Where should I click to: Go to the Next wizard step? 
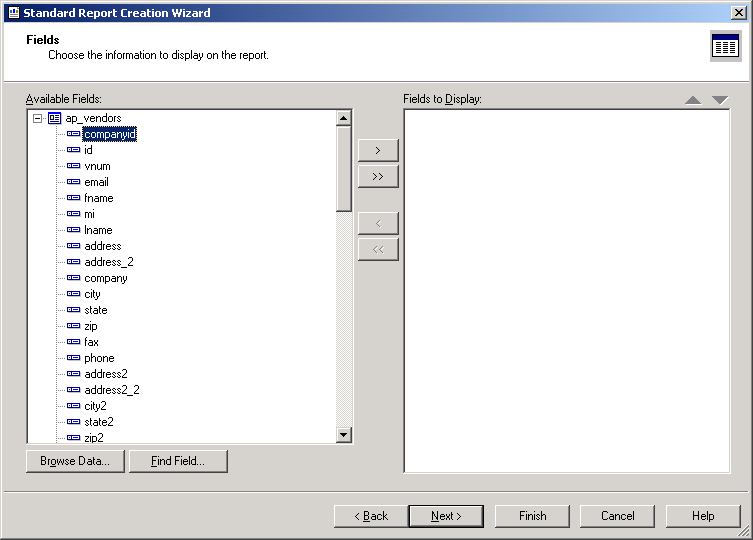coord(446,516)
